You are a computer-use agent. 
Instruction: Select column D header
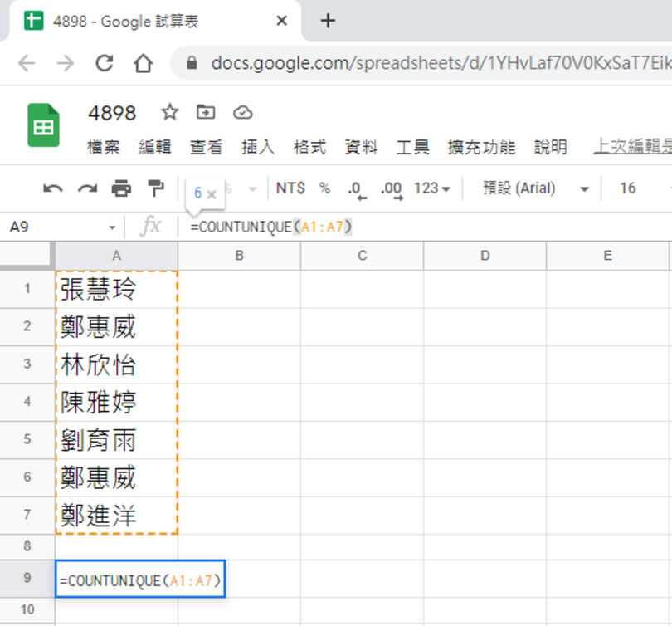(x=485, y=256)
